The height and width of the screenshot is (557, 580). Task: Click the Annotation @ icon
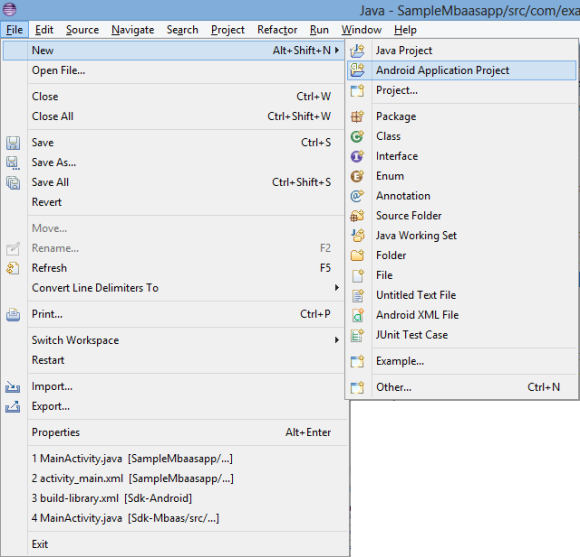357,196
